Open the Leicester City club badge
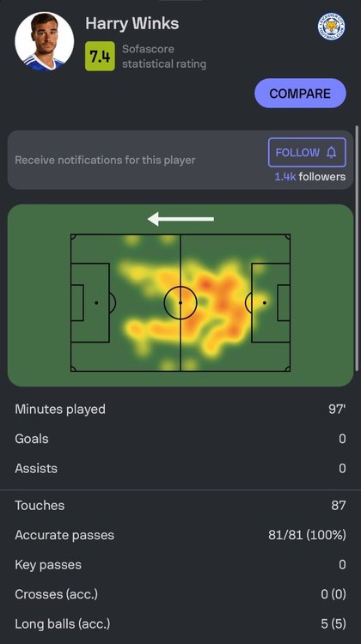 tap(332, 26)
